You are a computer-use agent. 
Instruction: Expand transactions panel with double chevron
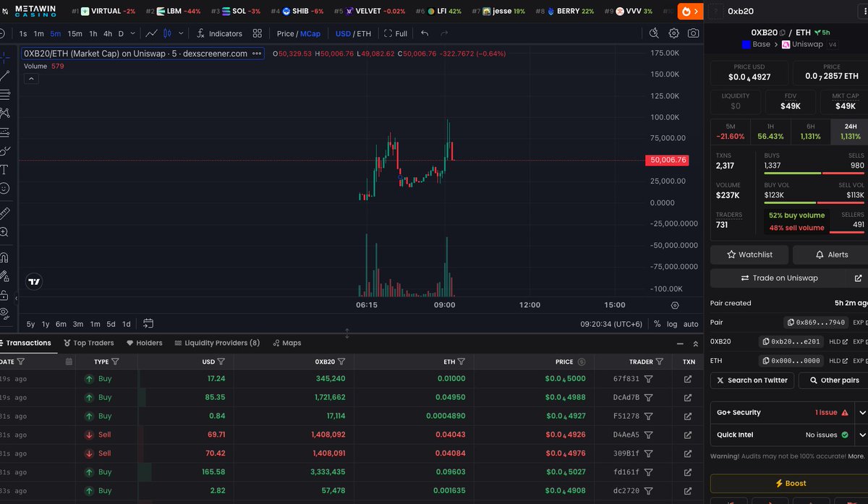[x=696, y=343]
